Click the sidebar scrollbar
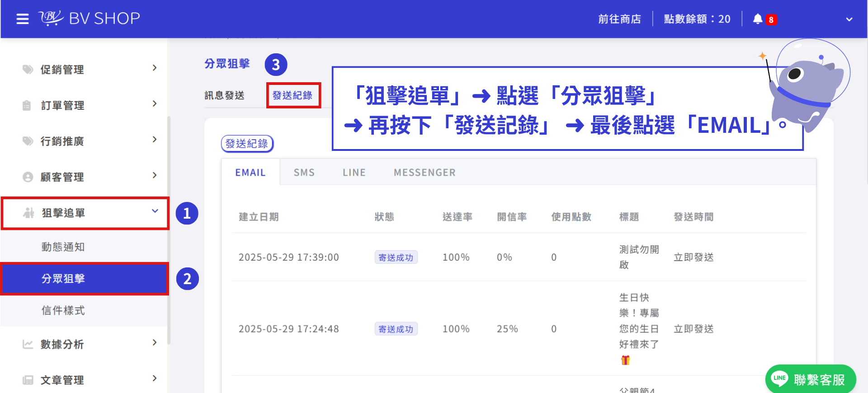 pos(169,230)
